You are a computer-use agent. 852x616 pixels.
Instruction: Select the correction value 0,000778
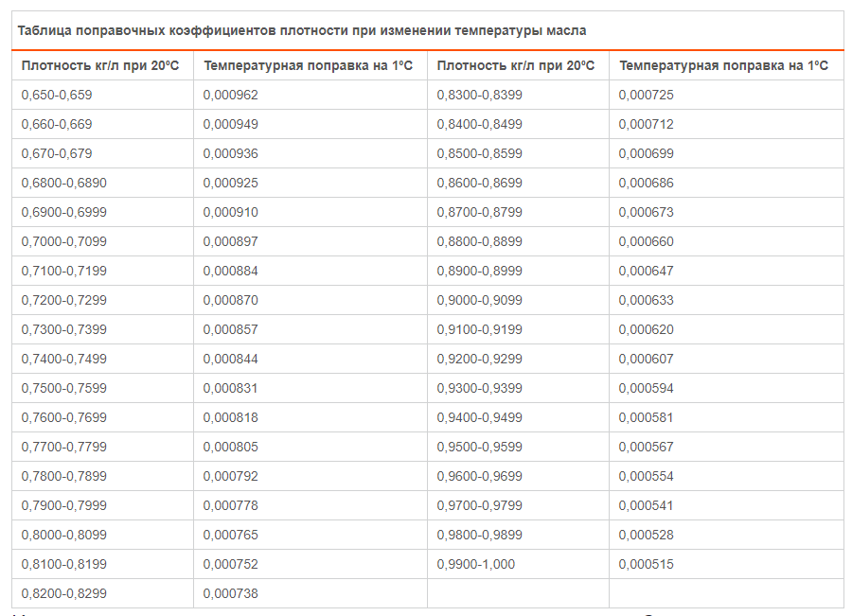pyautogui.click(x=230, y=505)
